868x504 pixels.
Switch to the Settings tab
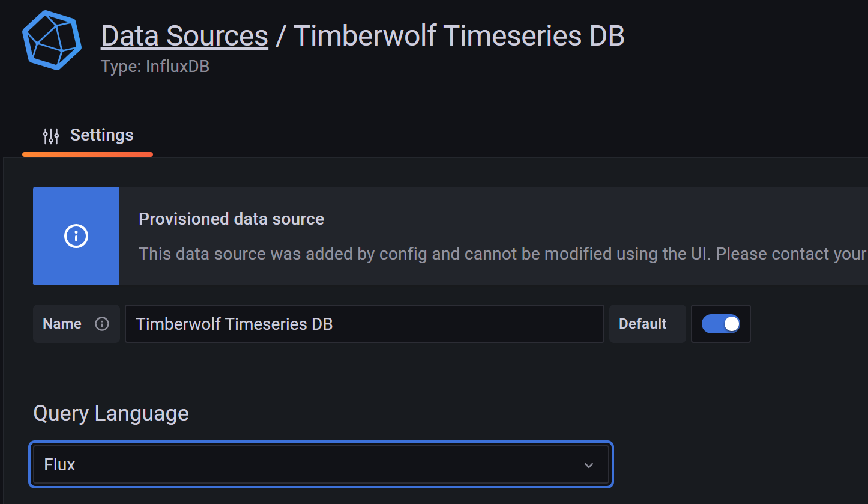(88, 135)
